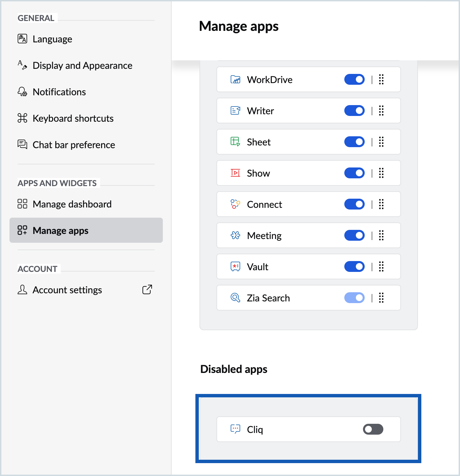
Task: Click the Writer app icon
Action: coord(235,111)
